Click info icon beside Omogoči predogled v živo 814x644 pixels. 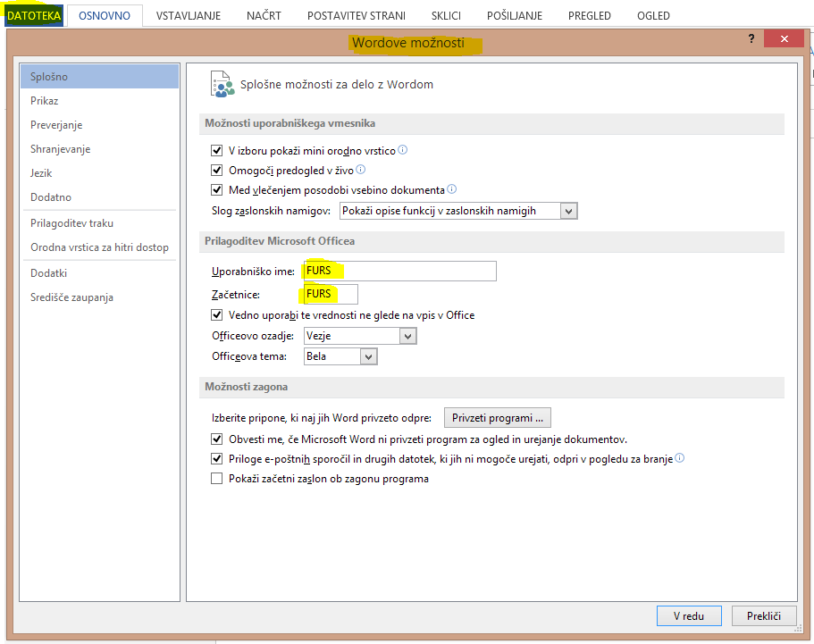click(x=360, y=169)
